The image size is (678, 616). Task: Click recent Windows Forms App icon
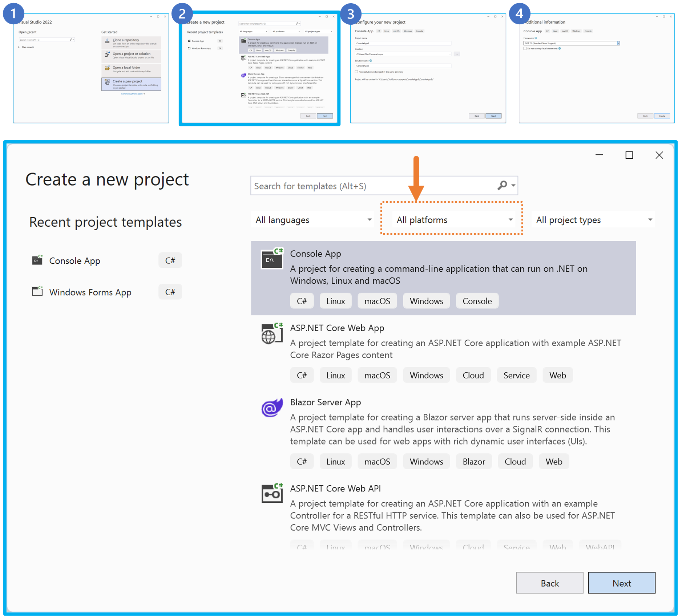(x=37, y=291)
